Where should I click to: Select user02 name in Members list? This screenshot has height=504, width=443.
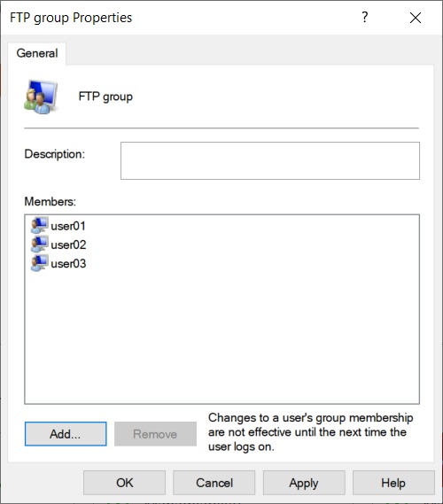click(68, 245)
